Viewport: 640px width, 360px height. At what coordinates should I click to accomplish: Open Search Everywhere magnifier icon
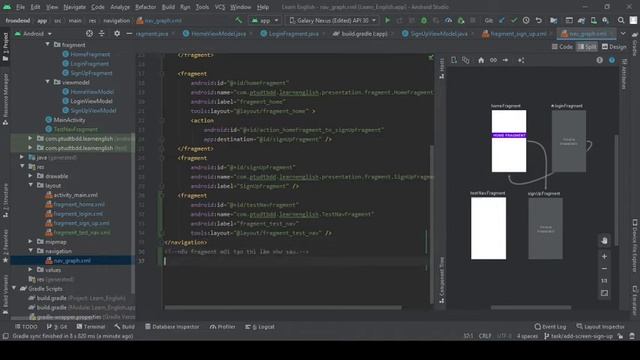tap(621, 20)
